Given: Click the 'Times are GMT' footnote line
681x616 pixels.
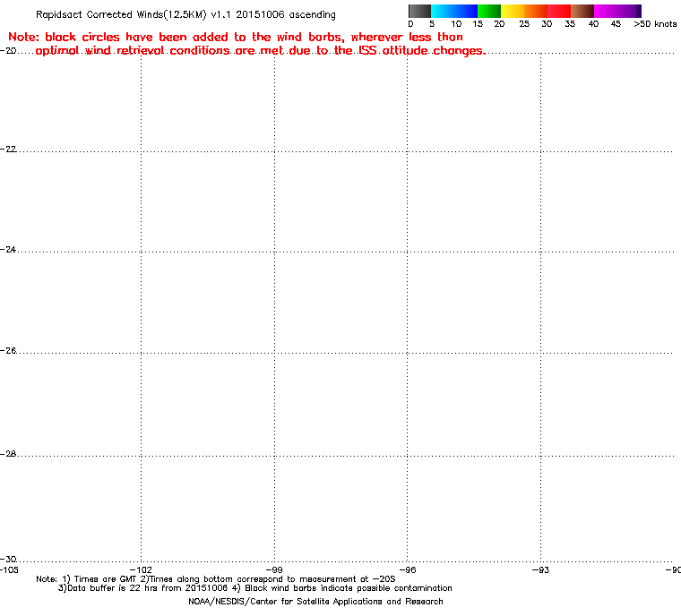Looking at the screenshot, I should 216,579.
